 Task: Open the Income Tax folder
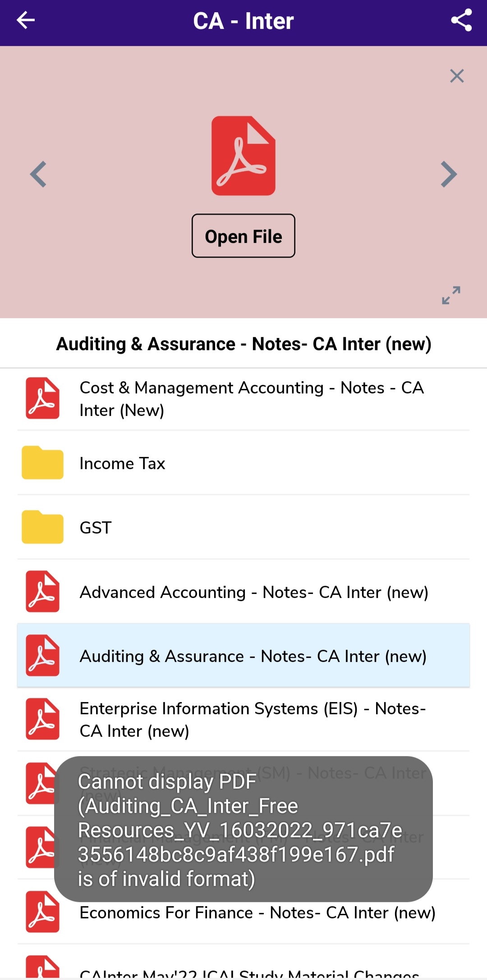point(122,463)
